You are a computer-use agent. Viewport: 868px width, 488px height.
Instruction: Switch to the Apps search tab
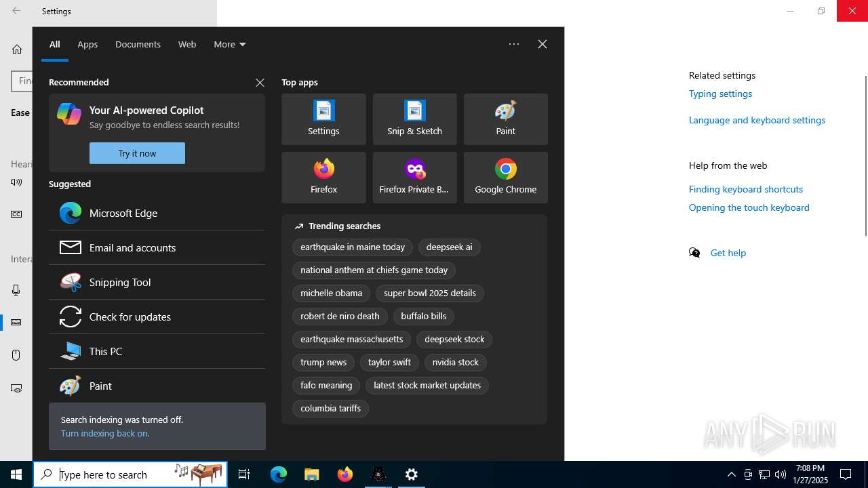(x=87, y=44)
